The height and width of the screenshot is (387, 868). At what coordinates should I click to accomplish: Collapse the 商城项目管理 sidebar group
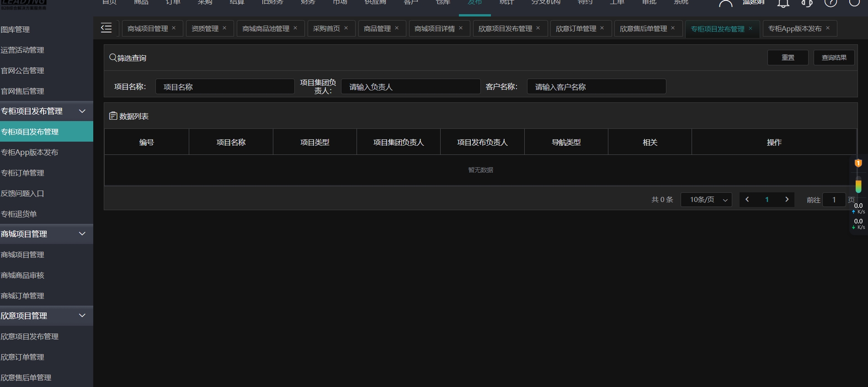tap(82, 233)
